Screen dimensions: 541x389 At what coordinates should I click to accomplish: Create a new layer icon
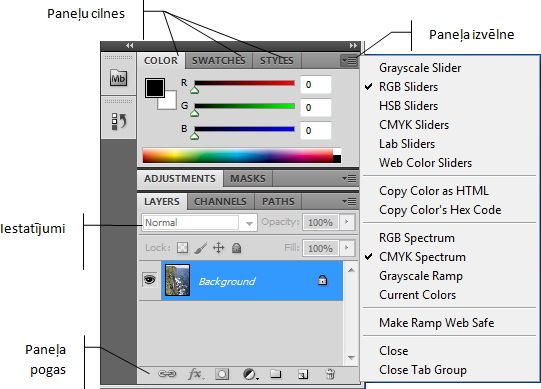pyautogui.click(x=303, y=374)
